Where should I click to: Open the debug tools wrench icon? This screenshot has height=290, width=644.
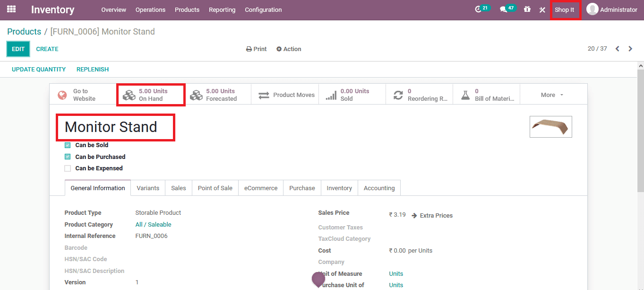click(542, 9)
